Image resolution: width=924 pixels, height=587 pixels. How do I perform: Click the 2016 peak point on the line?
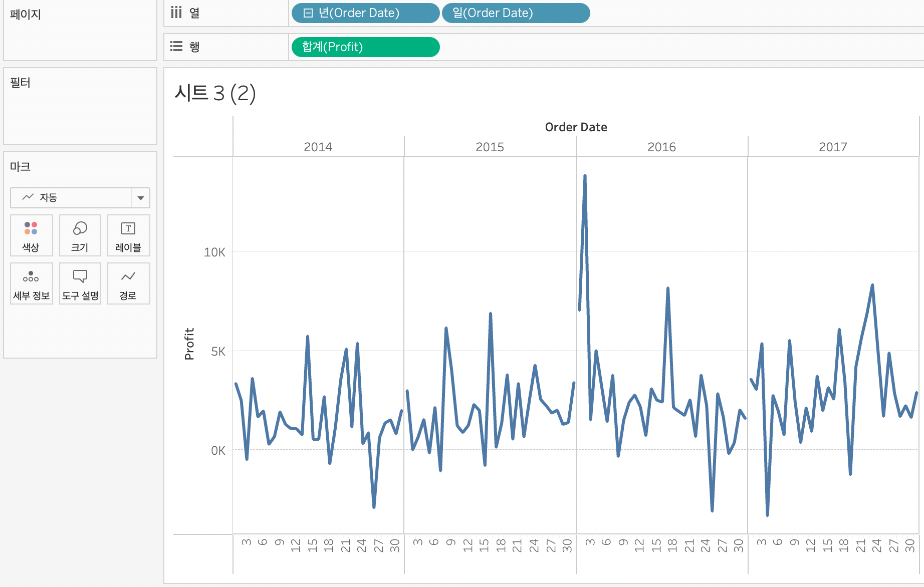(x=585, y=176)
